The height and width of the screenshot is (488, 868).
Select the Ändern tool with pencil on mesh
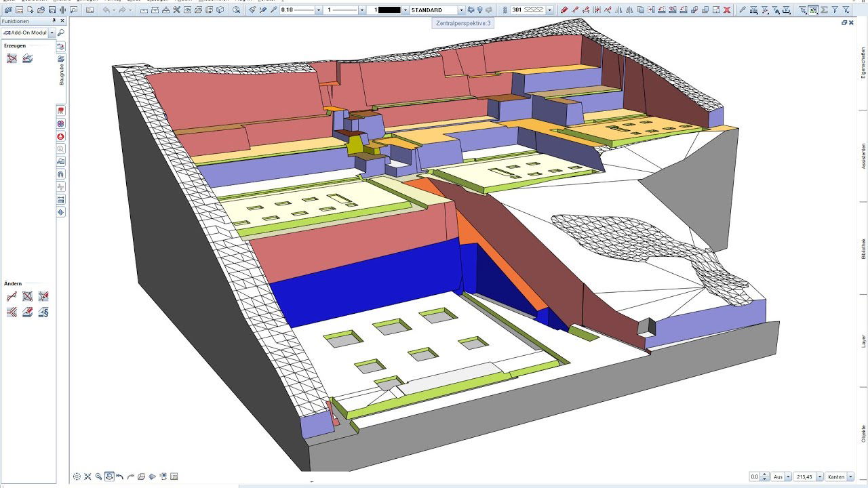point(43,296)
